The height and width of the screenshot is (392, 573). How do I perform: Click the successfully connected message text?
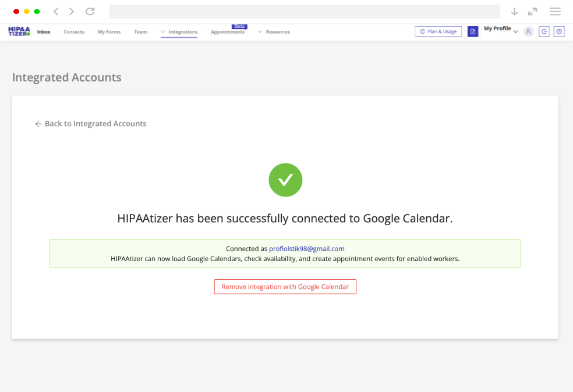(285, 218)
